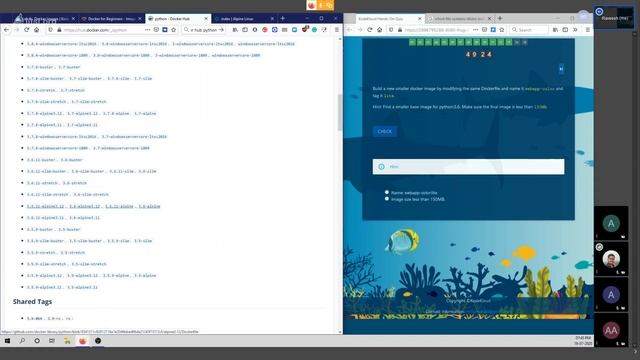Switch to second tab in right browser

tap(459, 19)
